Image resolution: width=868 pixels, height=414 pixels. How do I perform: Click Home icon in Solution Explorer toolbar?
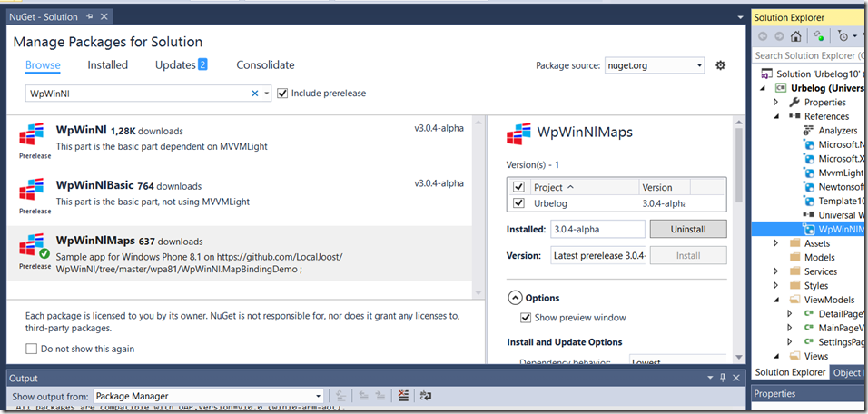click(795, 36)
